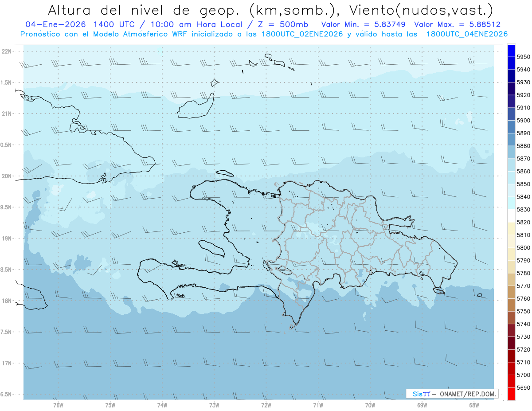
Task: Click the '75W' longitude label
Action: click(110, 405)
